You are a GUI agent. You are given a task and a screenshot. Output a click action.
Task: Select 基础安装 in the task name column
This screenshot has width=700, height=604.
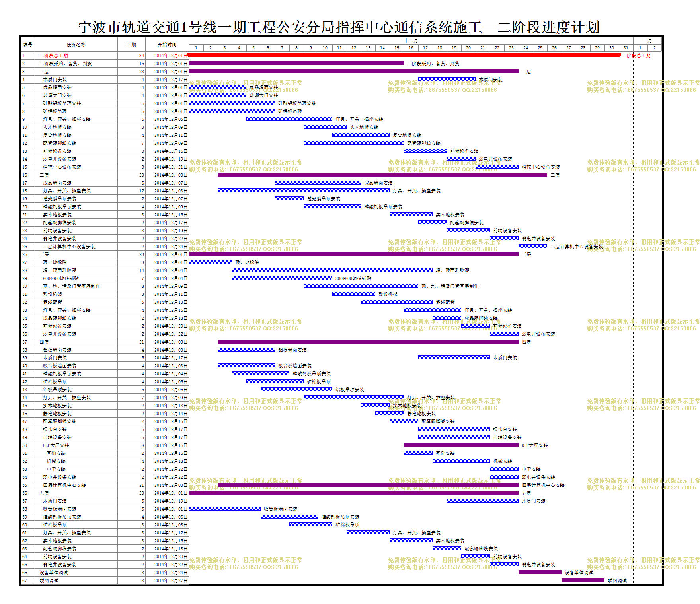pos(56,453)
